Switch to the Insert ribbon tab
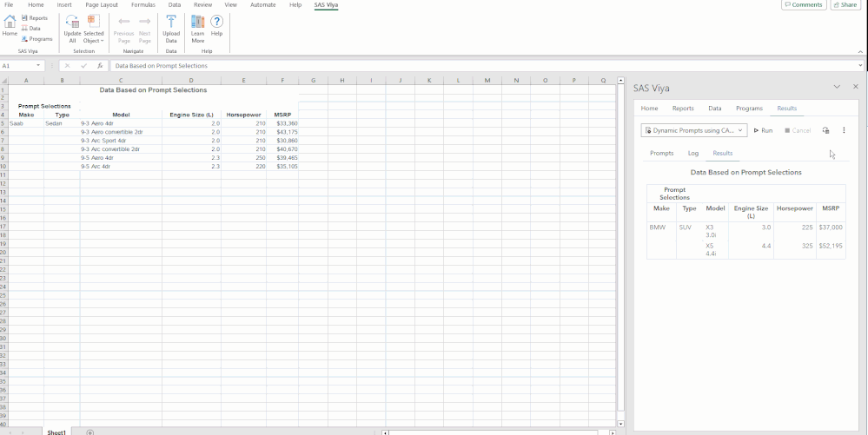Screen dimensions: 868x435 click(x=64, y=4)
